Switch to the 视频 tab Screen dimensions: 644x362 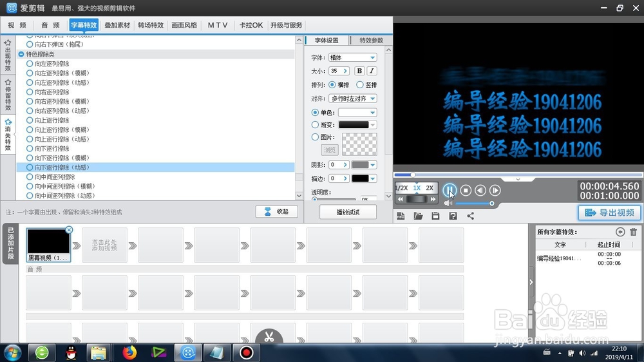click(17, 25)
